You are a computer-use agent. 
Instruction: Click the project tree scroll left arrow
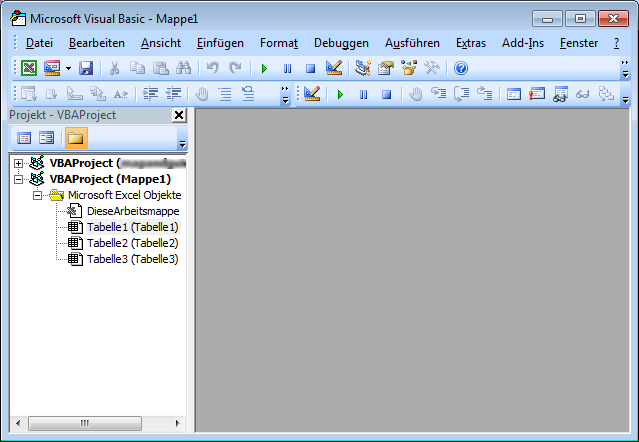tap(18, 423)
